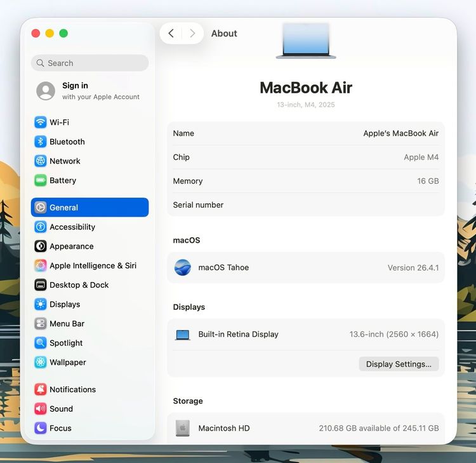Image resolution: width=476 pixels, height=463 pixels.
Task: Open Wallpaper flower icon
Action: (x=41, y=362)
